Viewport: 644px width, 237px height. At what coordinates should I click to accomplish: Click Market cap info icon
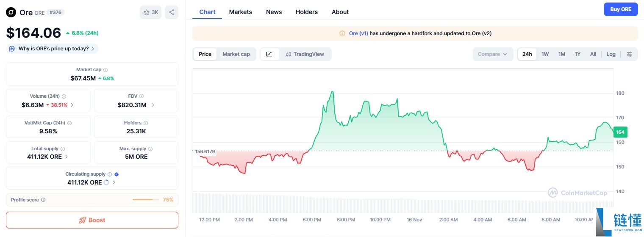pyautogui.click(x=105, y=70)
